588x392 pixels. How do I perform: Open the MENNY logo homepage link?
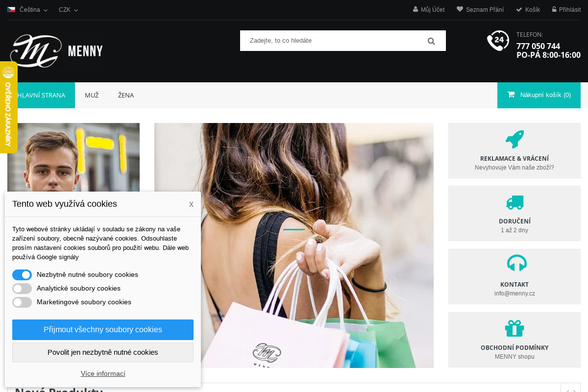click(x=56, y=51)
